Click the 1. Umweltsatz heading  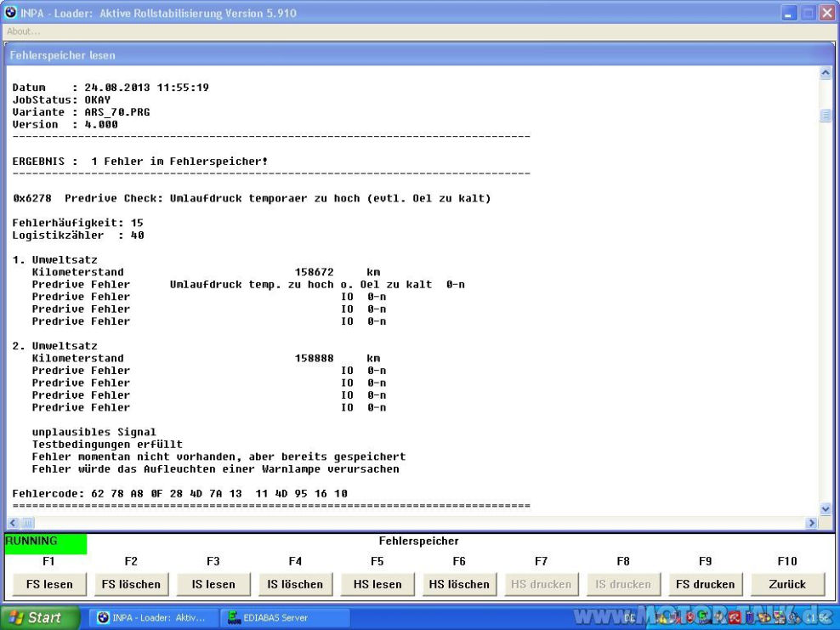click(x=54, y=260)
